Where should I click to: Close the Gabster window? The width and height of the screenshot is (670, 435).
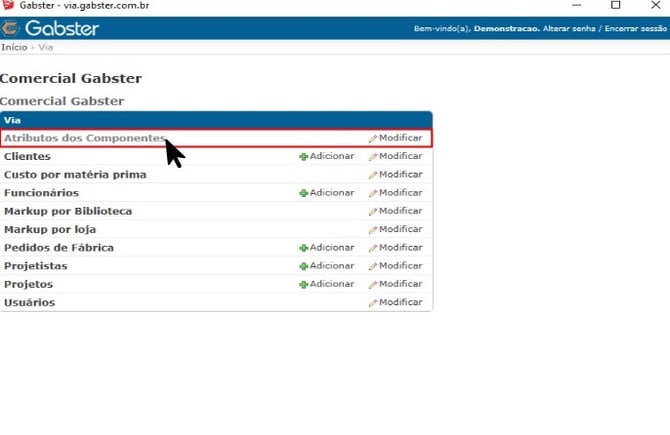tap(655, 5)
